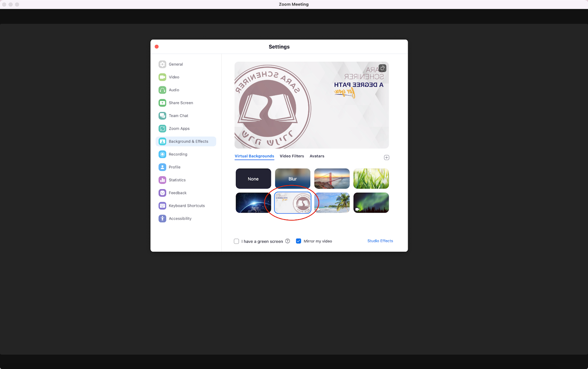Viewport: 588px width, 369px height.
Task: Click the Background & Effects person icon
Action: click(162, 141)
